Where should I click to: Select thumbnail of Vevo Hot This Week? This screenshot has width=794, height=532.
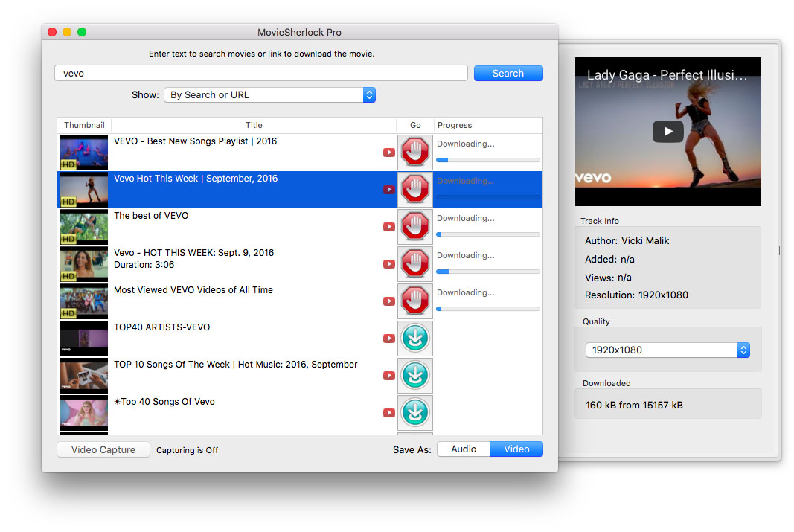[x=84, y=189]
